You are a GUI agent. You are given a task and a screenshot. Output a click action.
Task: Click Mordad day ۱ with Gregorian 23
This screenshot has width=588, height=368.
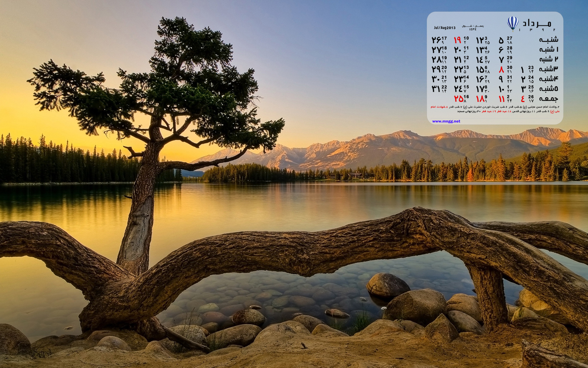click(x=526, y=70)
